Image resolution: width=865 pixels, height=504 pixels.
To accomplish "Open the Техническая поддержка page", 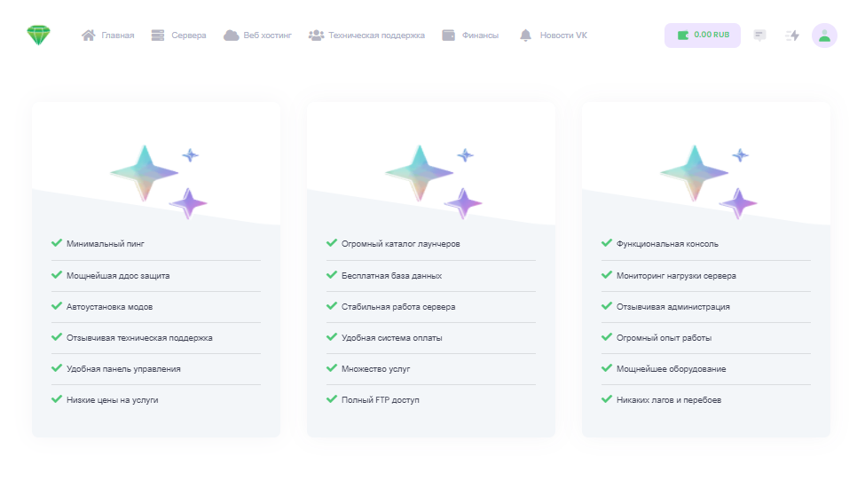I will [x=376, y=35].
